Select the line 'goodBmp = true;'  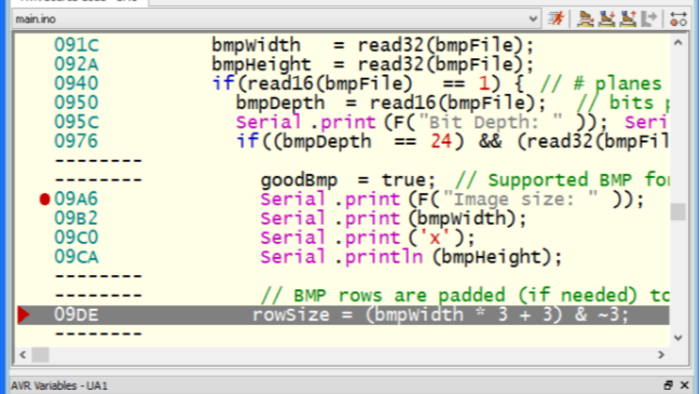(x=348, y=180)
